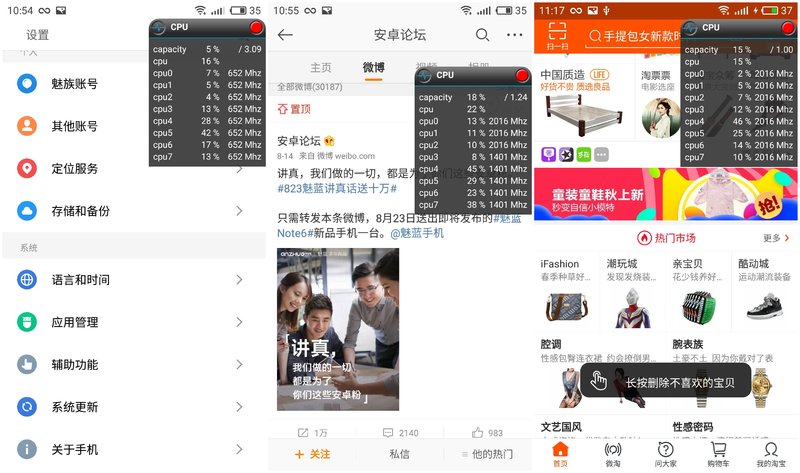
Task: Open the 他的热门 menu
Action: pos(487,454)
